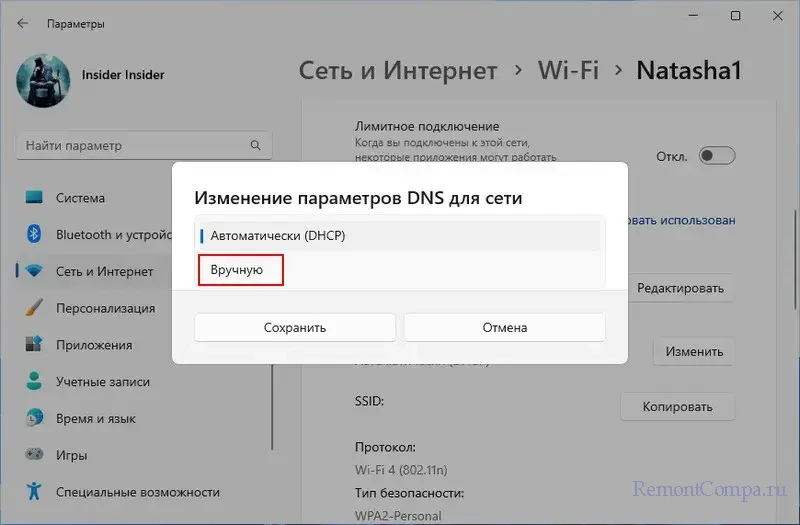Open the Time and language globe icon
Screen dimensions: 800x525
35,418
